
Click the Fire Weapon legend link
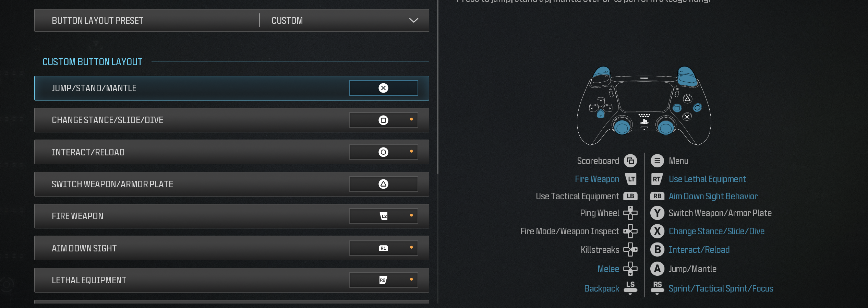(x=597, y=179)
